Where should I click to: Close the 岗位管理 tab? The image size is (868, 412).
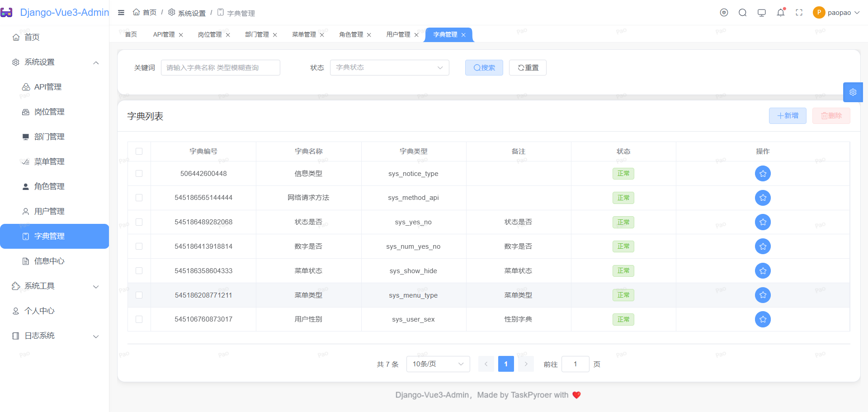point(228,35)
